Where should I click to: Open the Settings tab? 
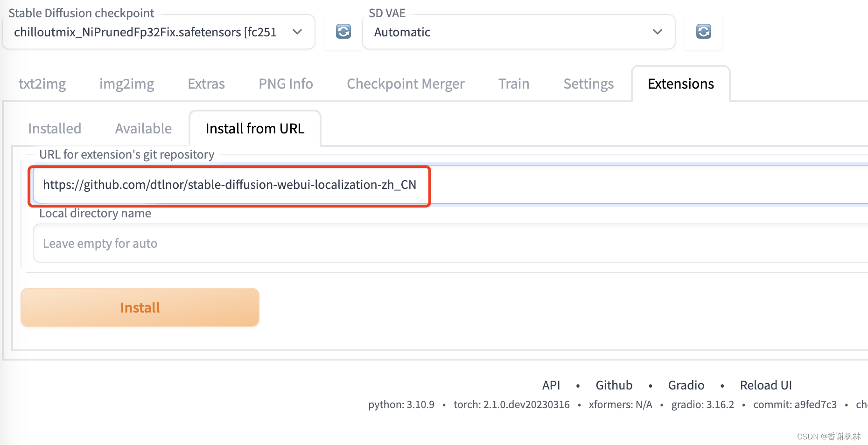588,84
